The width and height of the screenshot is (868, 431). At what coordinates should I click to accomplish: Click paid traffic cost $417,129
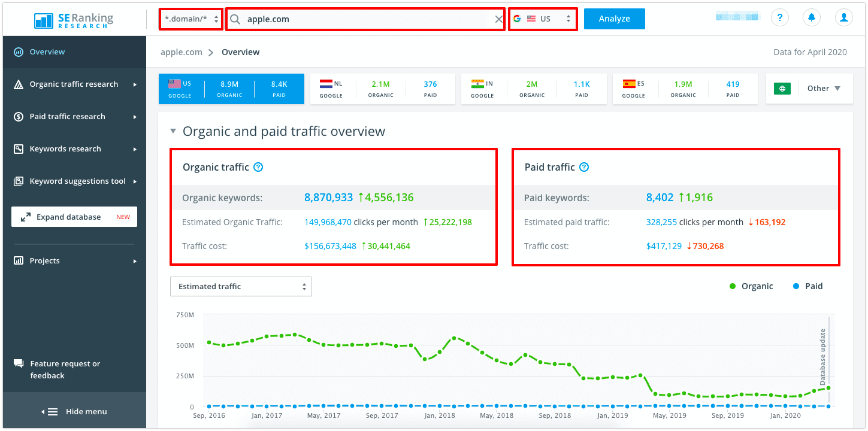[664, 246]
